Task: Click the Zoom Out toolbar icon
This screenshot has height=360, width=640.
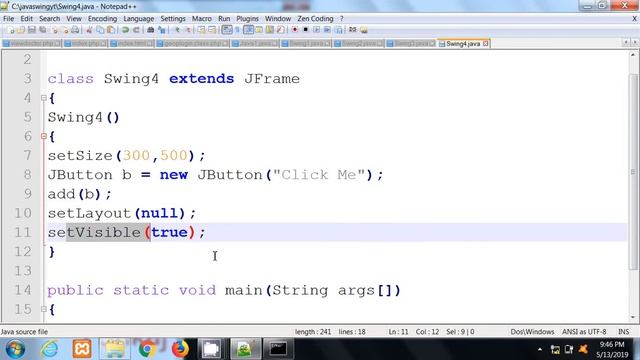Action: (x=188, y=30)
